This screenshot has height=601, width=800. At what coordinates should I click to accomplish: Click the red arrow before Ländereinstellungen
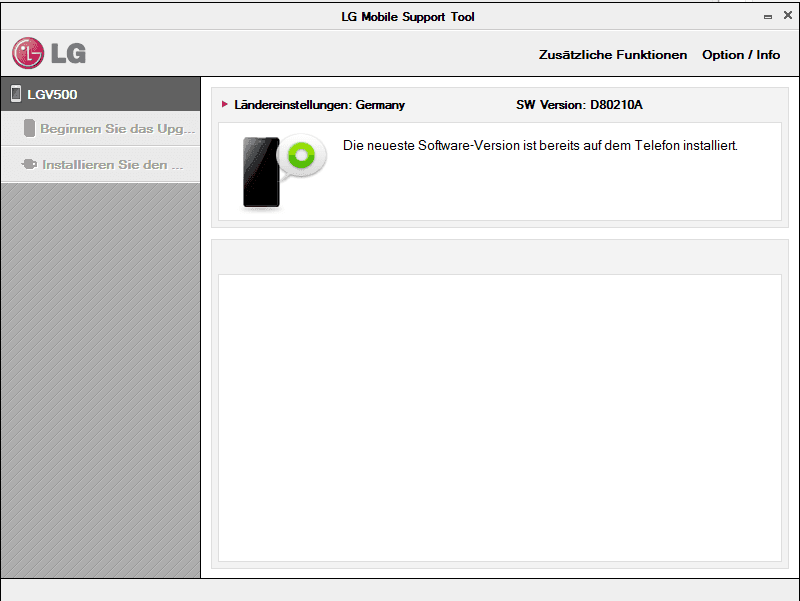[x=224, y=104]
